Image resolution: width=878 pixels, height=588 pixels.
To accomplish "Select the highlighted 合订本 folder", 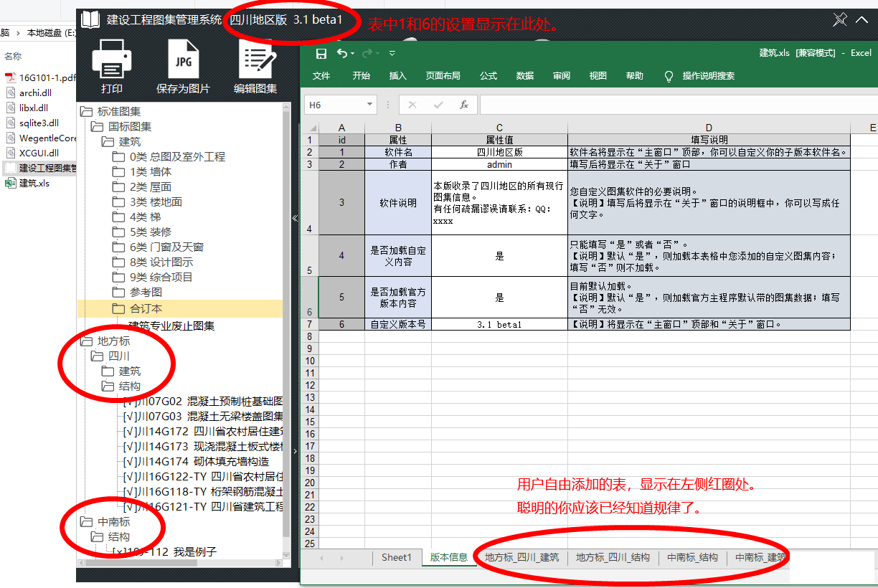I will point(180,308).
